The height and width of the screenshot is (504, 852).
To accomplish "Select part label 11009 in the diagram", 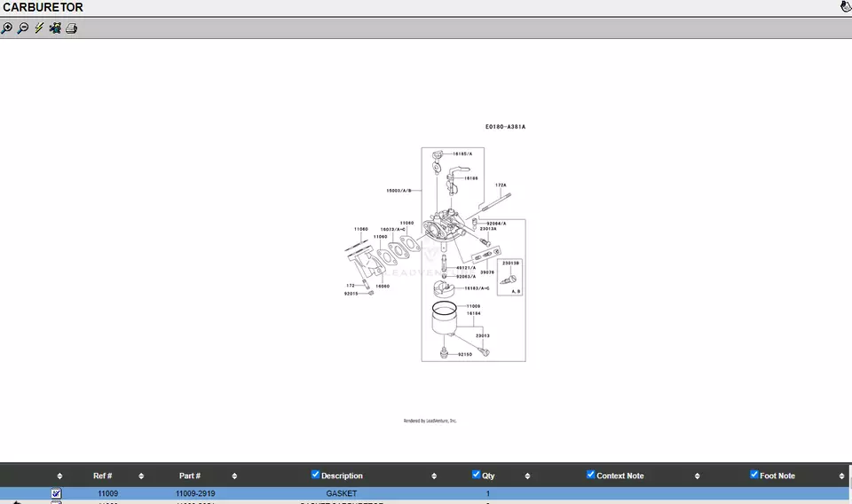I will pyautogui.click(x=473, y=306).
